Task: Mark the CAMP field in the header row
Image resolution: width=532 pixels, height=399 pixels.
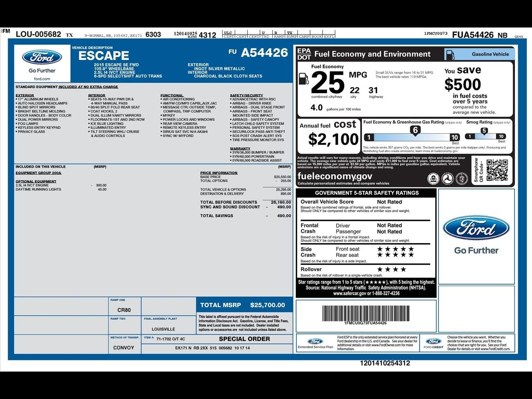Action: (304, 36)
